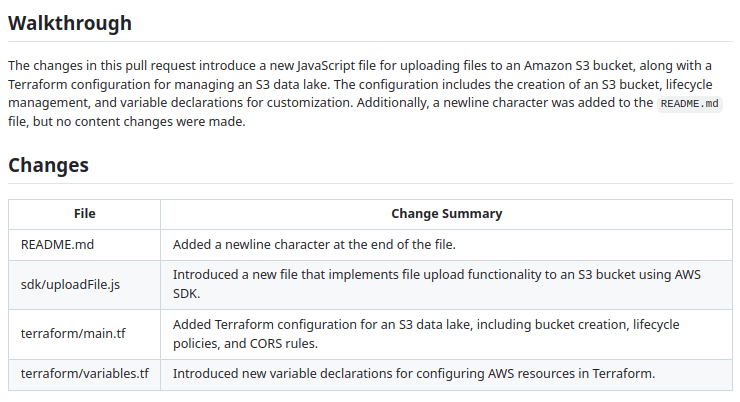
Task: Select the sdk/uploadFile.js table cell
Action: [x=71, y=284]
